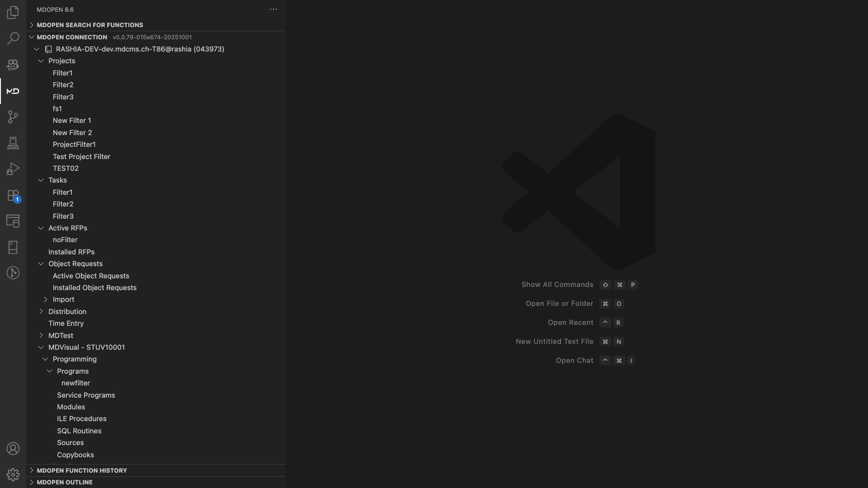Open the Time Entry tree item

(66, 323)
